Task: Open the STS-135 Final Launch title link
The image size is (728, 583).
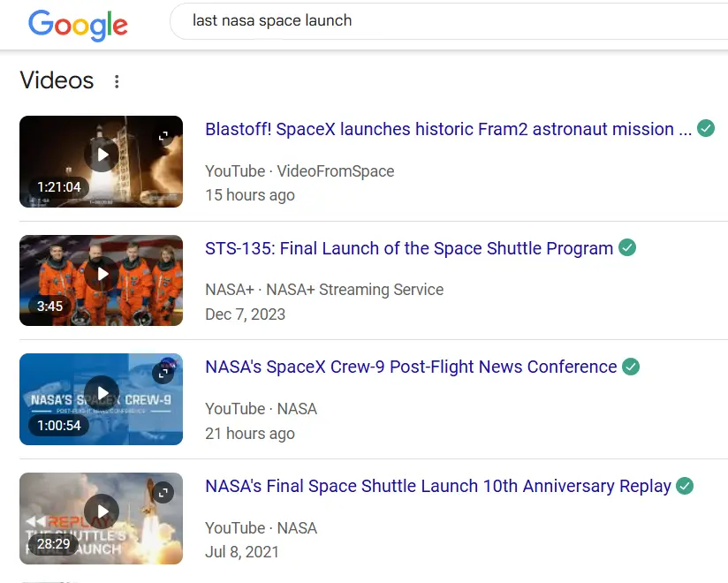Action: [408, 248]
